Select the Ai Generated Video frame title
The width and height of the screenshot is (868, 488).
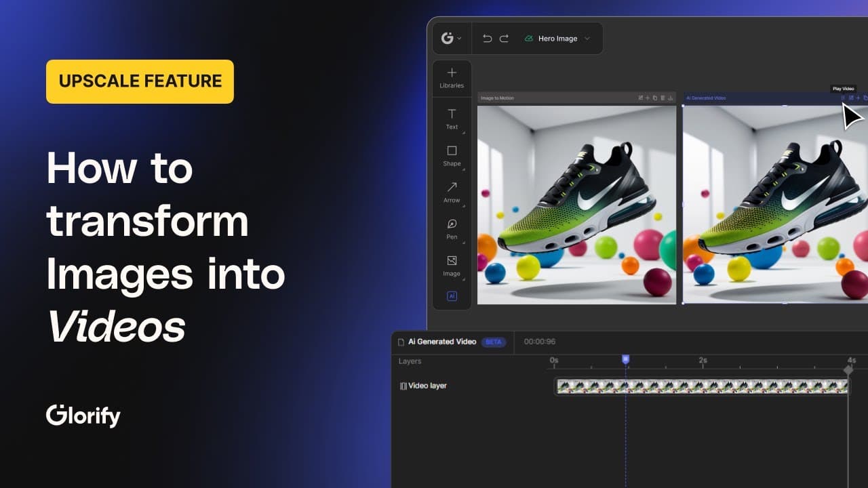tap(706, 98)
